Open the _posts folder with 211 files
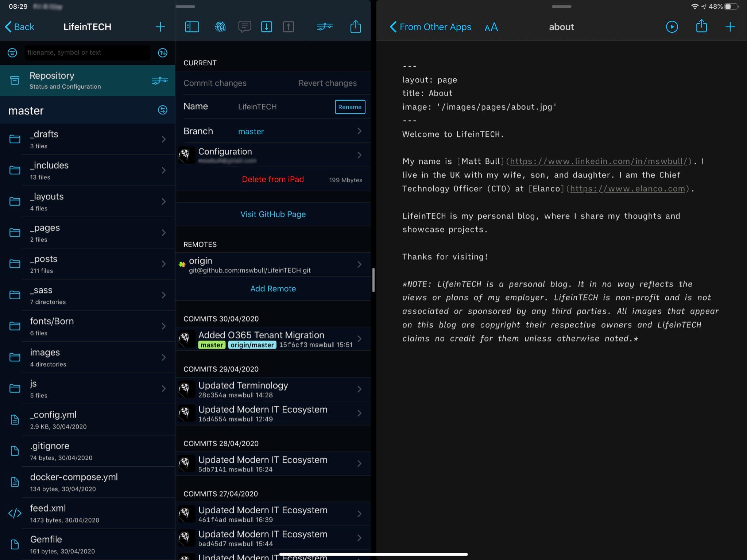The image size is (747, 560). pyautogui.click(x=88, y=264)
